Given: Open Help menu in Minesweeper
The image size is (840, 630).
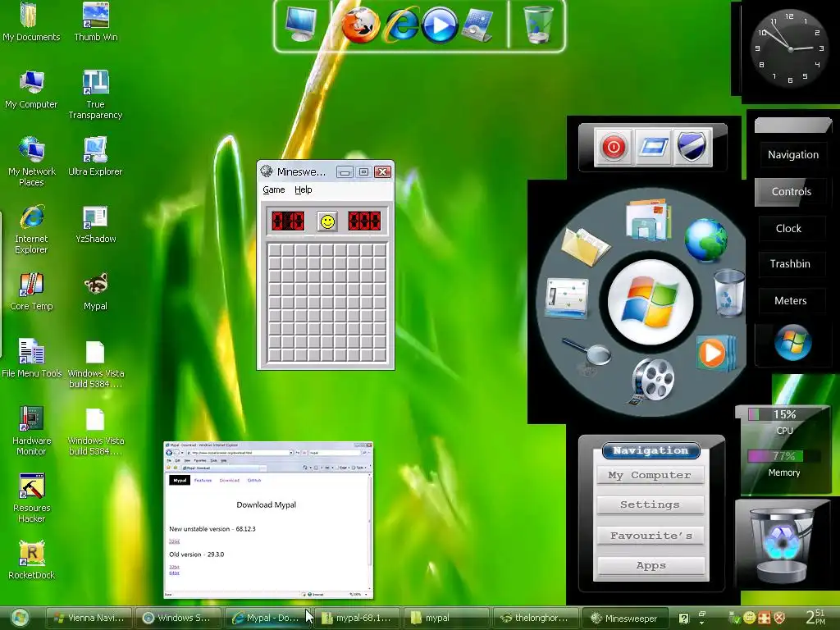Looking at the screenshot, I should (303, 189).
